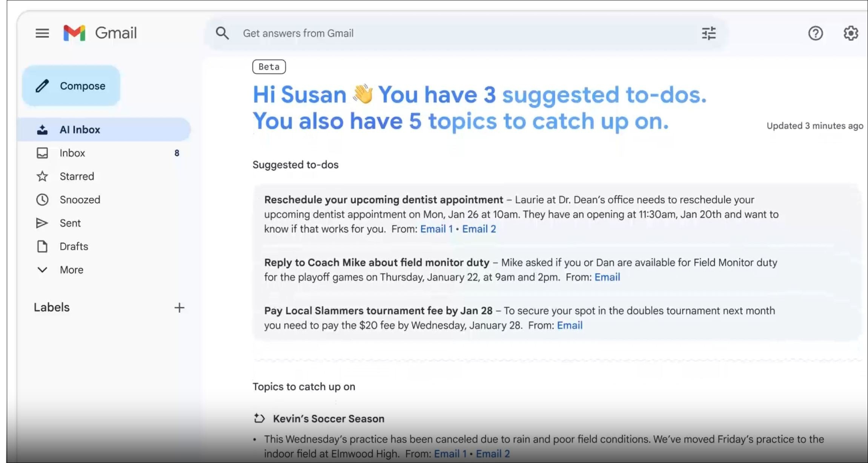Open search filter options icon
The height and width of the screenshot is (463, 868).
708,33
